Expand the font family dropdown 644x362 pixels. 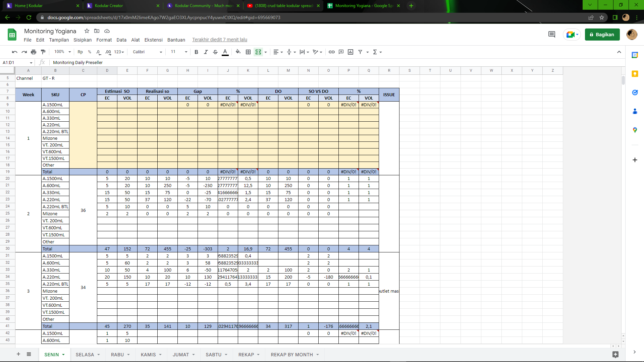click(161, 52)
